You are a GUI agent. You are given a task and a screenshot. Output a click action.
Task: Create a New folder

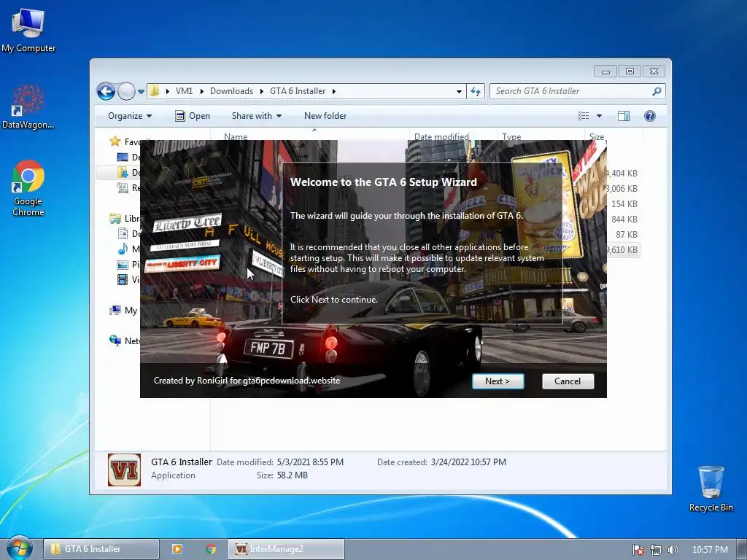point(325,116)
